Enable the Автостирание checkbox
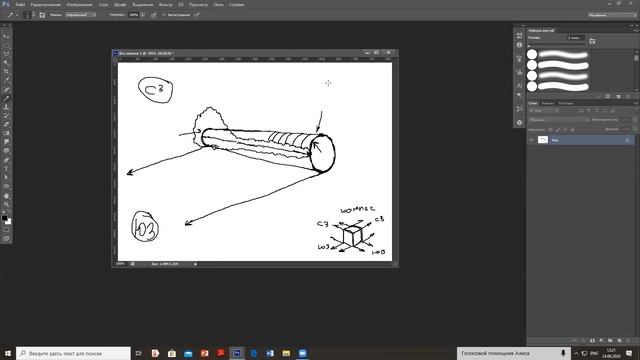 click(164, 15)
